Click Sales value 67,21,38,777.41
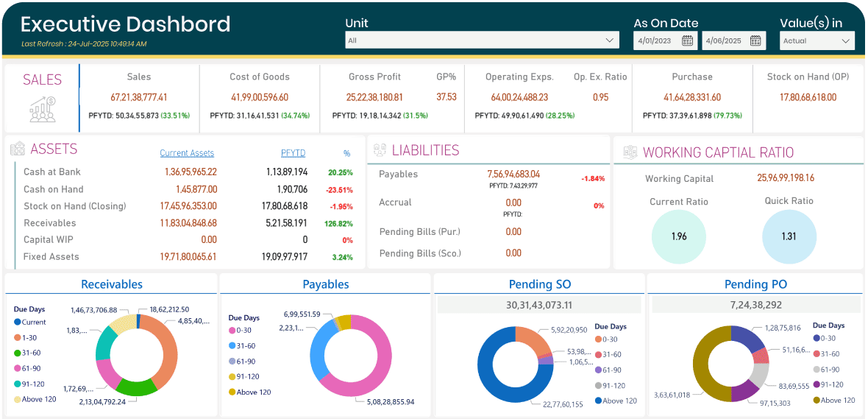The image size is (868, 419). [x=139, y=97]
